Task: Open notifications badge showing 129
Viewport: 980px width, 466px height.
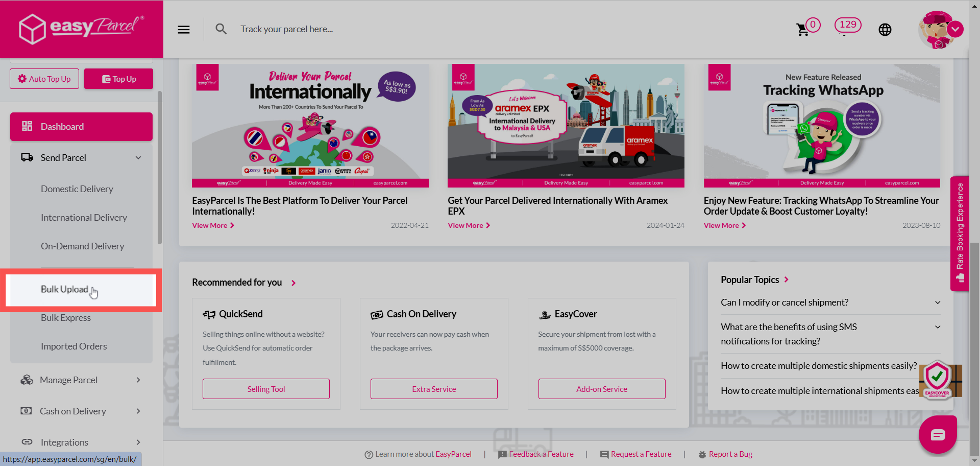Action: (848, 25)
